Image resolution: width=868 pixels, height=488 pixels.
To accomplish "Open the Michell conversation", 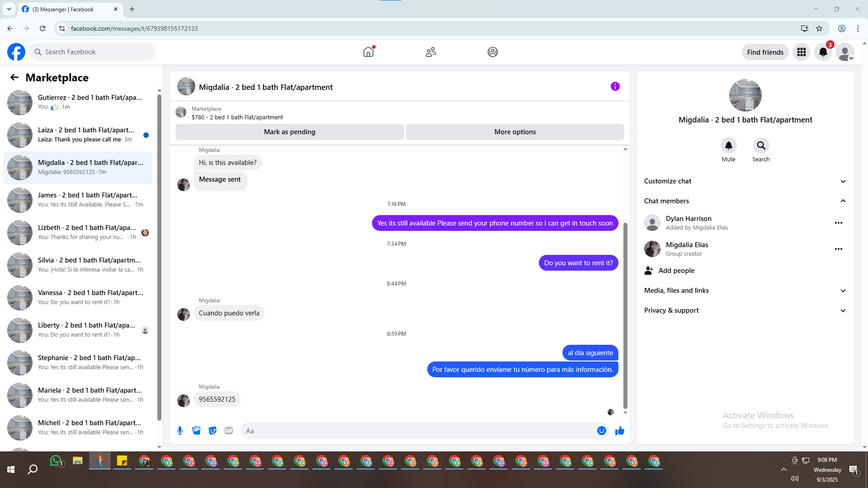I will (x=78, y=427).
